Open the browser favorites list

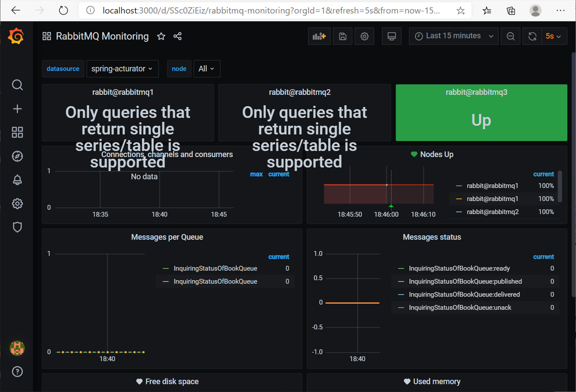487,11
